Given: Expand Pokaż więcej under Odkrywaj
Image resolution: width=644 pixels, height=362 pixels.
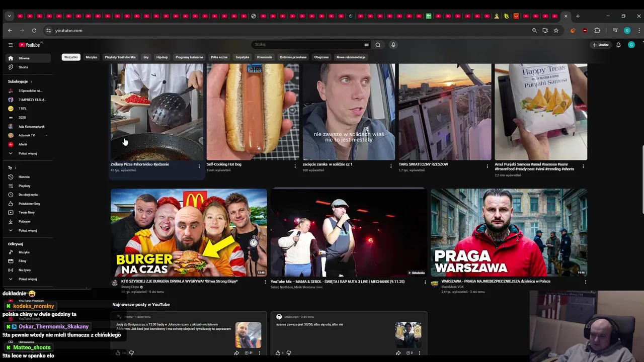Looking at the screenshot, I should pyautogui.click(x=29, y=279).
